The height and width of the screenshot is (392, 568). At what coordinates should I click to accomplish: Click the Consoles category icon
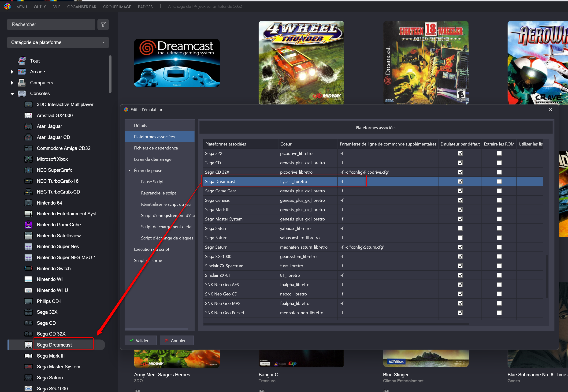22,93
